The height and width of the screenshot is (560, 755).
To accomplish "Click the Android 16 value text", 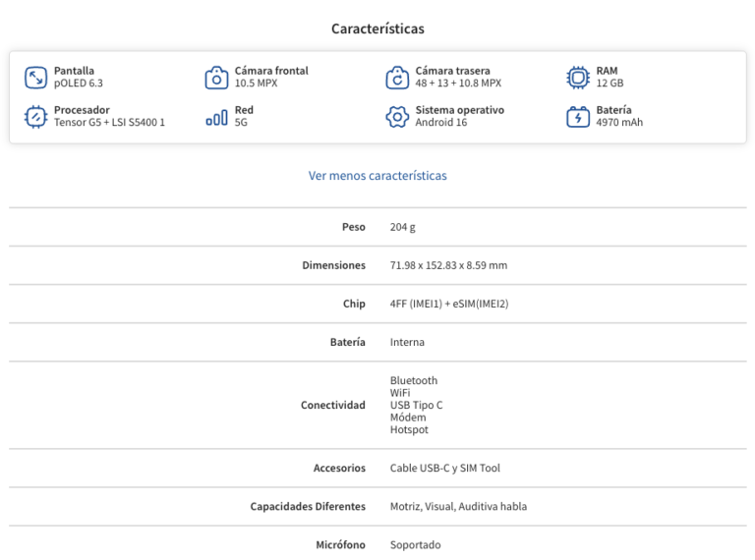I will tap(441, 123).
